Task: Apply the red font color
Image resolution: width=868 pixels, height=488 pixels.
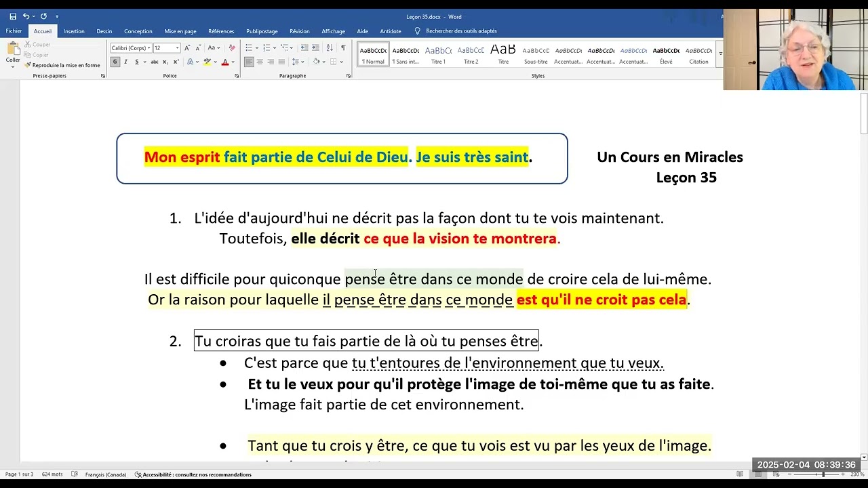Action: (225, 62)
